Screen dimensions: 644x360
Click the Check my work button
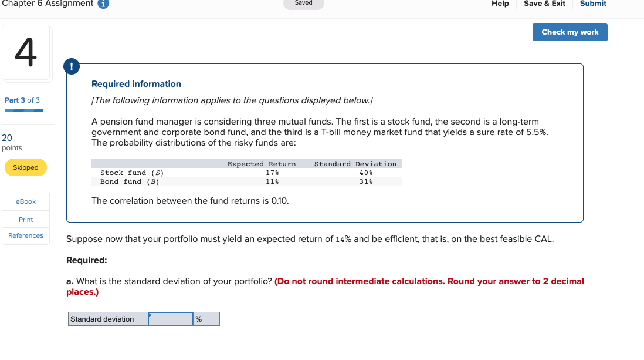click(x=570, y=32)
